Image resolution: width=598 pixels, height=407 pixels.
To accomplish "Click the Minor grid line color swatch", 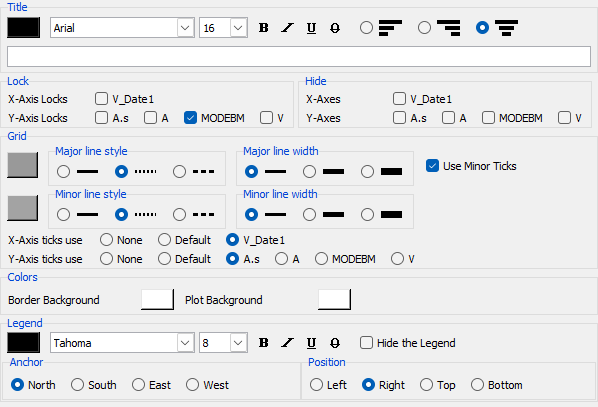I will click(23, 208).
